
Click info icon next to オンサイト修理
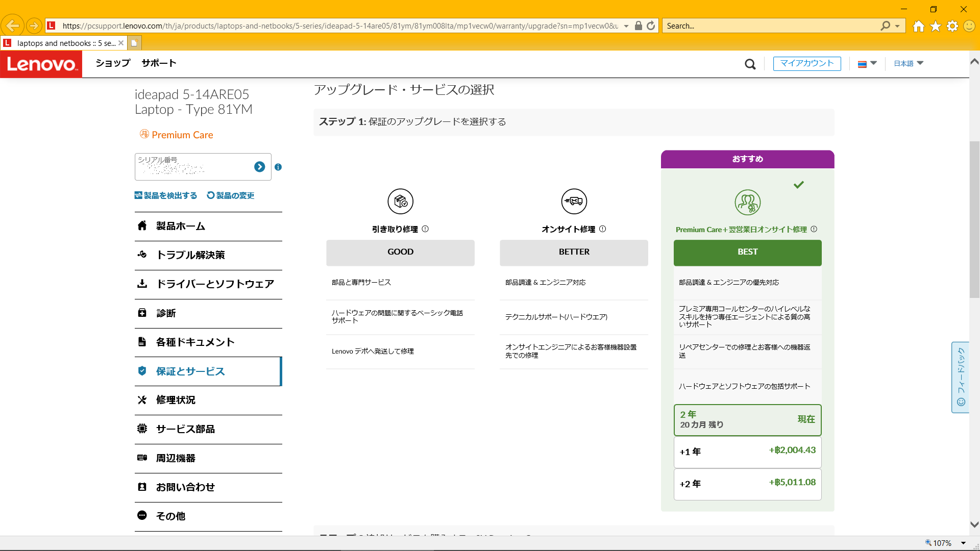point(603,229)
